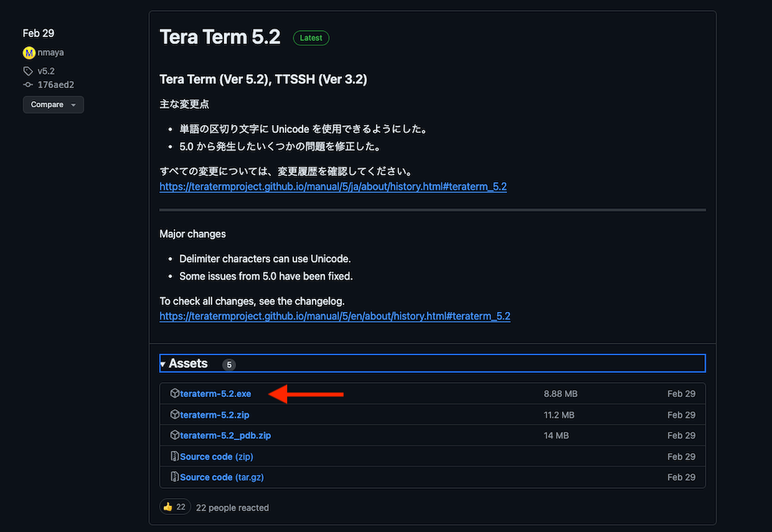Click the '主な変更点' heading

185,104
